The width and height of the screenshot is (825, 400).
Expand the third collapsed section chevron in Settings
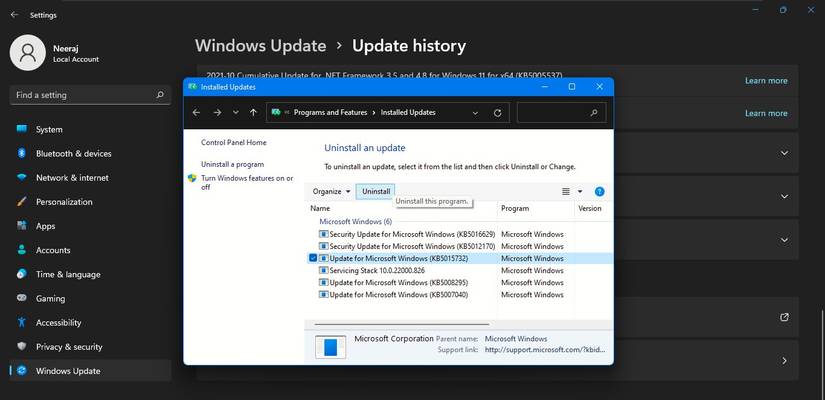(x=784, y=240)
